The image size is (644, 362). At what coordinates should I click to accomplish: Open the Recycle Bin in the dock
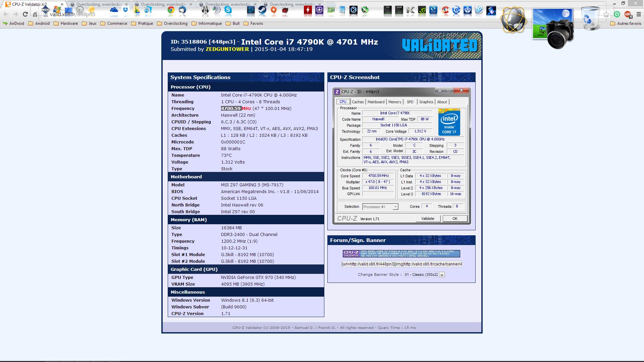pos(590,18)
